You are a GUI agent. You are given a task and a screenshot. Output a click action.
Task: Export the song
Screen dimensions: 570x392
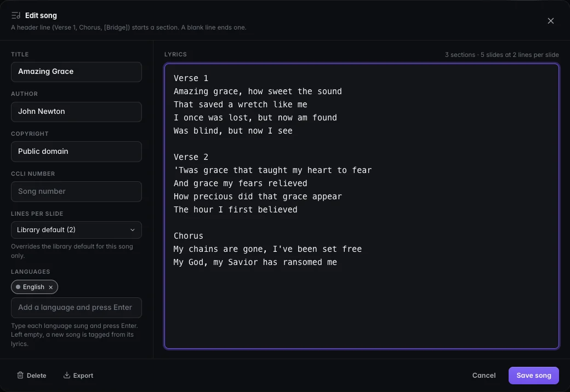coord(78,376)
